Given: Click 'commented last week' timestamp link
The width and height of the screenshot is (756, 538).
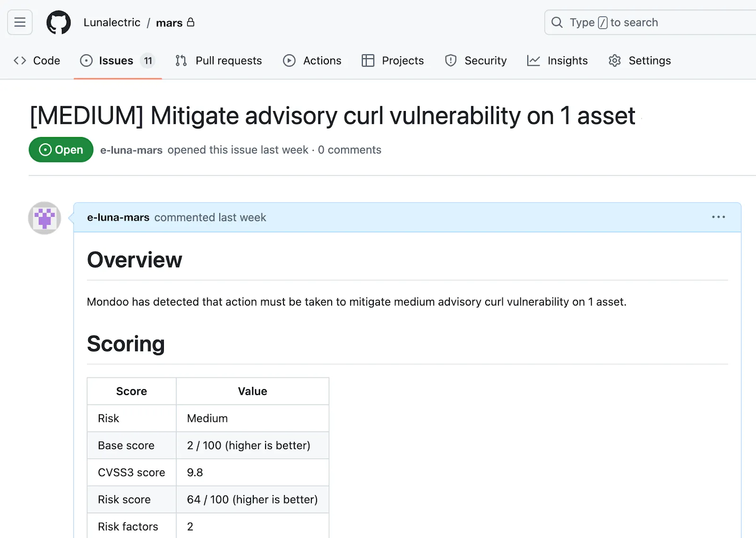Looking at the screenshot, I should 210,217.
